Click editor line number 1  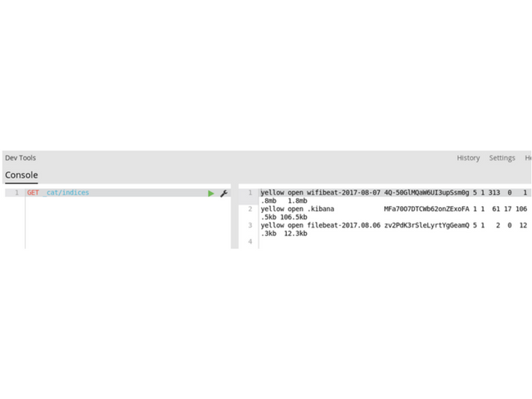coord(17,193)
